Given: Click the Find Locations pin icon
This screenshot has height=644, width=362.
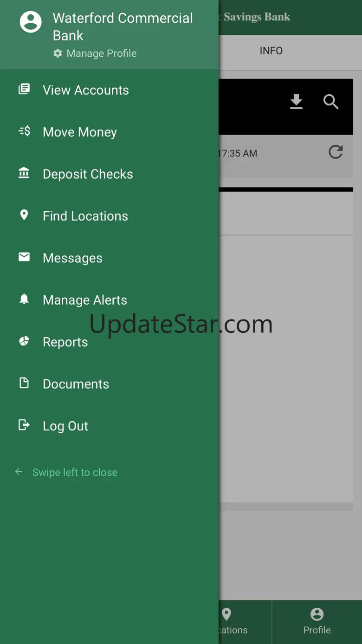Looking at the screenshot, I should click(x=24, y=215).
